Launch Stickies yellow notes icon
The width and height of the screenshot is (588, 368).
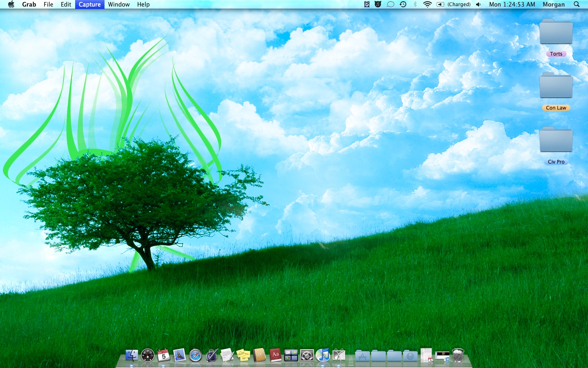pyautogui.click(x=243, y=355)
